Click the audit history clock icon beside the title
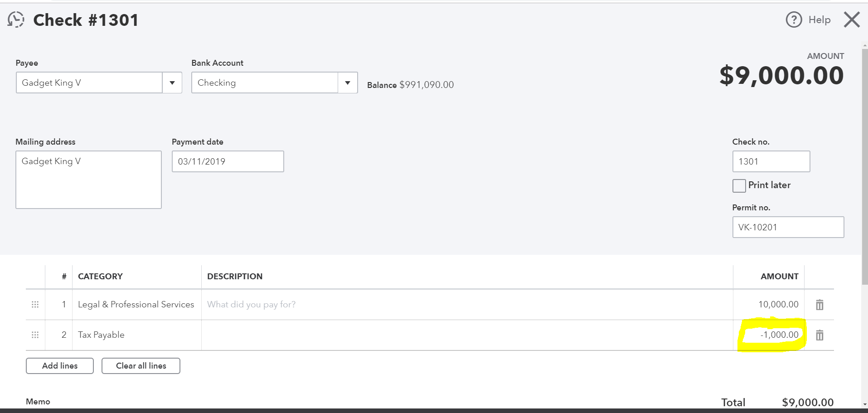 15,19
